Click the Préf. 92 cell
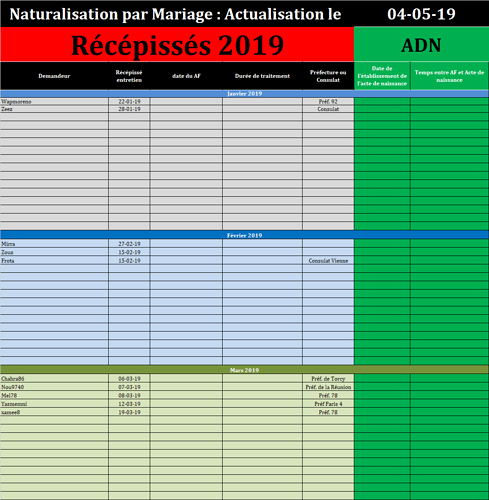489x500 pixels. [x=328, y=101]
